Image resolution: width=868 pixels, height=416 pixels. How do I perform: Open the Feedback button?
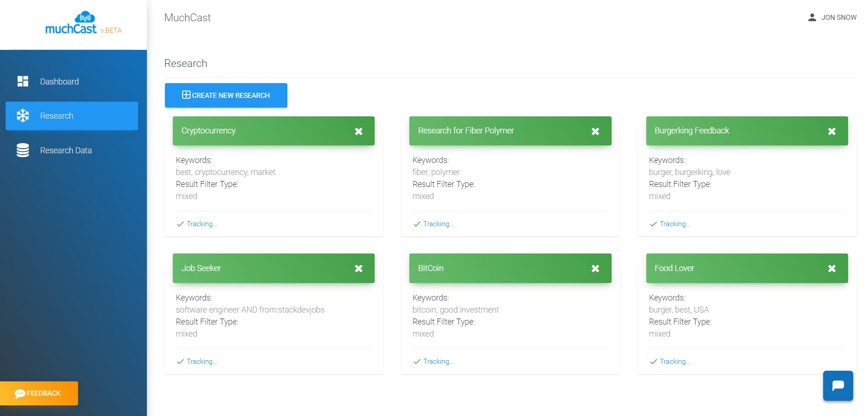[39, 393]
